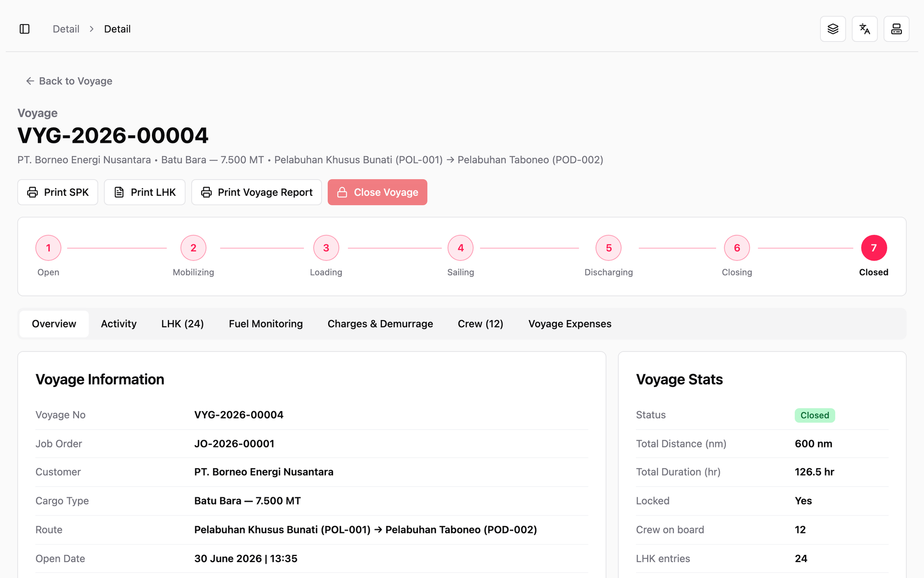Click the server panel icon at top right

point(896,29)
